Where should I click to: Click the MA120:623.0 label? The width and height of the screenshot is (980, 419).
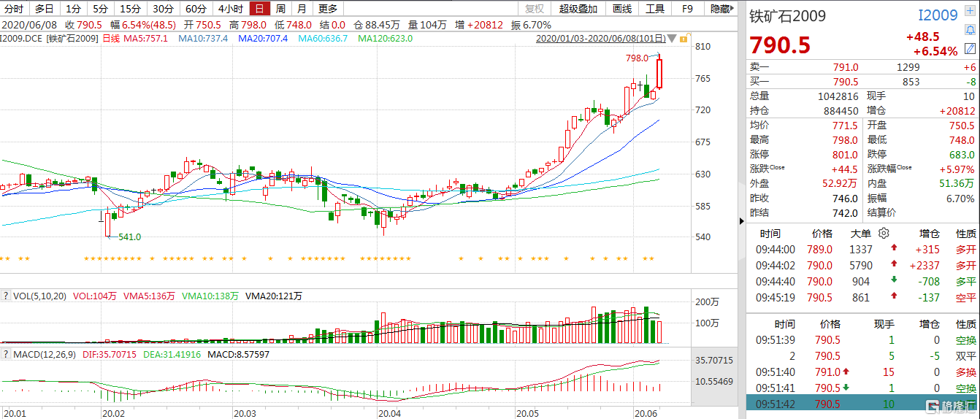(385, 39)
